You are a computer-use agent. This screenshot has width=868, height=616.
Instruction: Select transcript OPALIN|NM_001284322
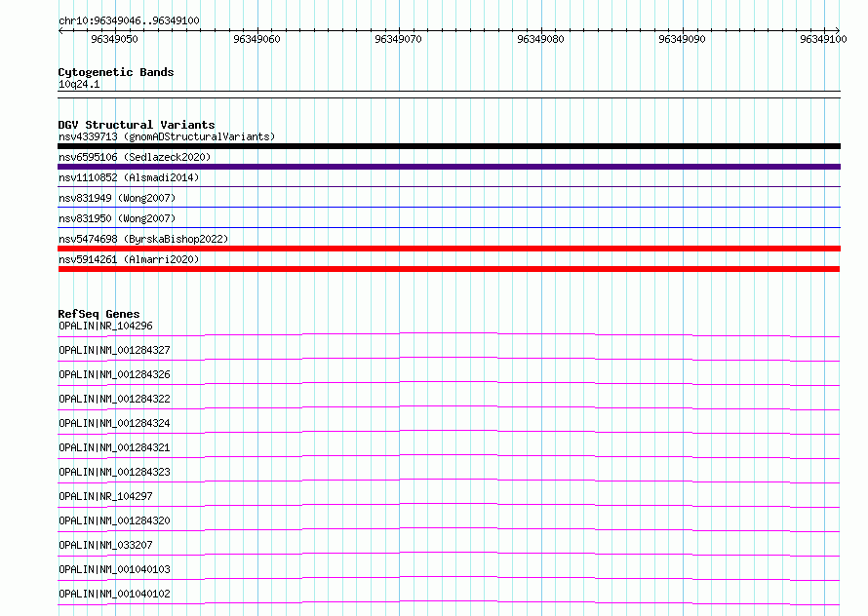coord(114,399)
